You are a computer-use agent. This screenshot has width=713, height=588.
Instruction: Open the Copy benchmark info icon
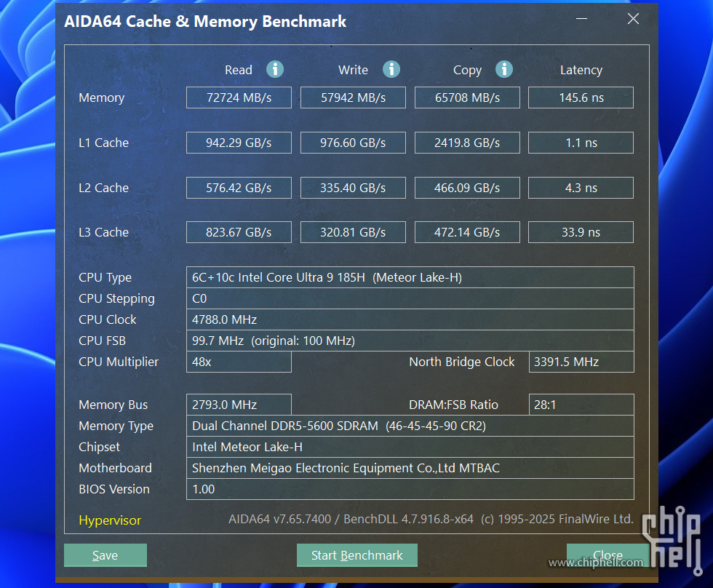tap(503, 70)
